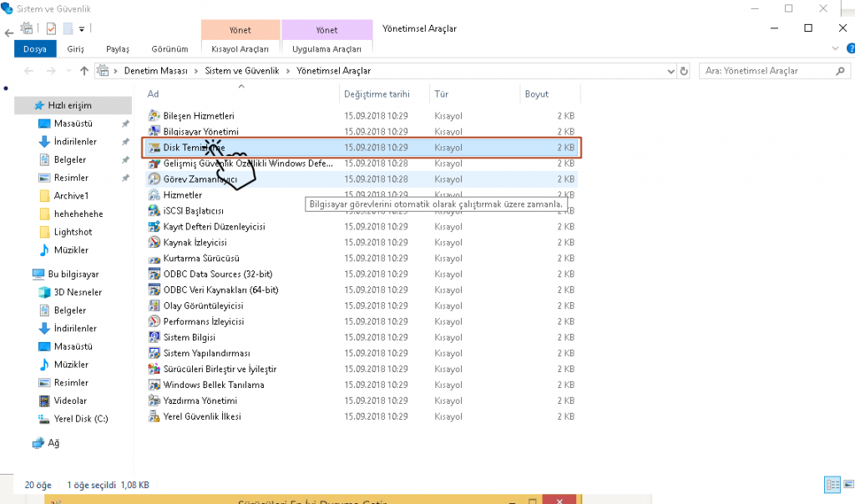Viewport: 855px width, 504px height.
Task: Open Customize Quick Access Toolbar dropdown
Action: click(81, 29)
